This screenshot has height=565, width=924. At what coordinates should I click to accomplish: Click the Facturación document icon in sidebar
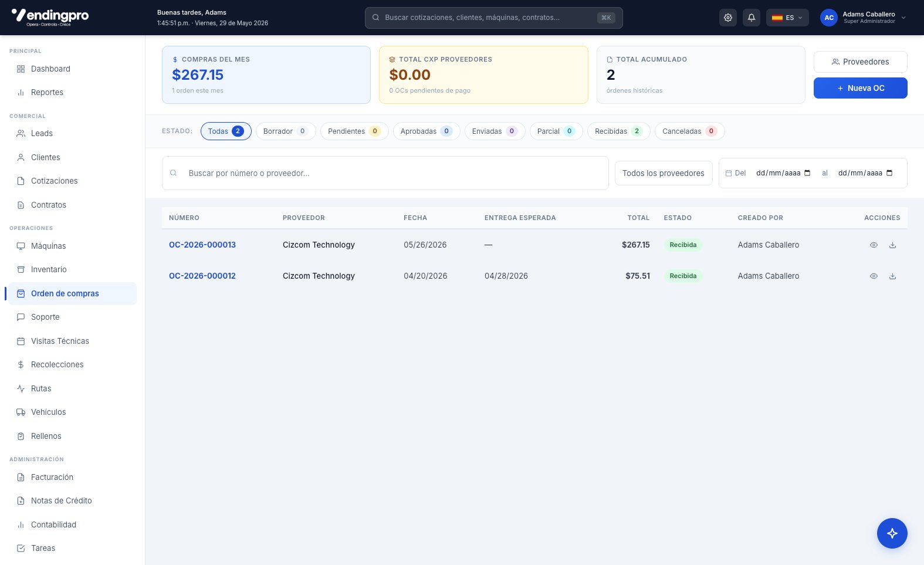[x=21, y=478]
